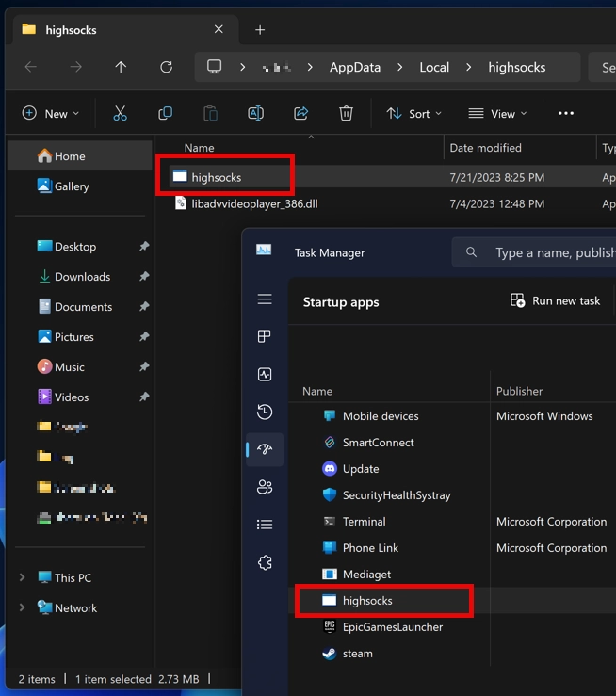Image resolution: width=616 pixels, height=696 pixels.
Task: Open Users page icon in Task Manager
Action: [x=265, y=487]
